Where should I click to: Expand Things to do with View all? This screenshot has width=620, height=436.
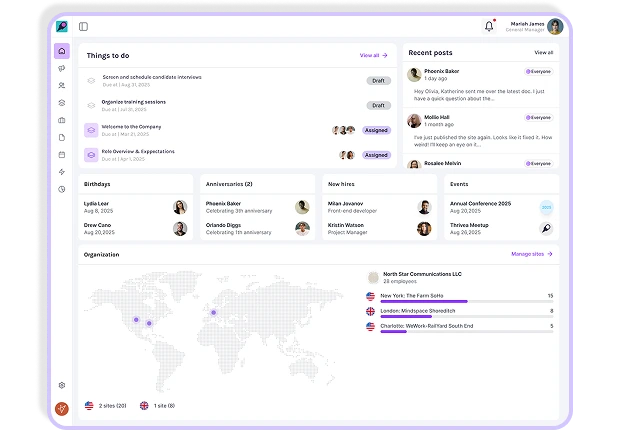[372, 55]
